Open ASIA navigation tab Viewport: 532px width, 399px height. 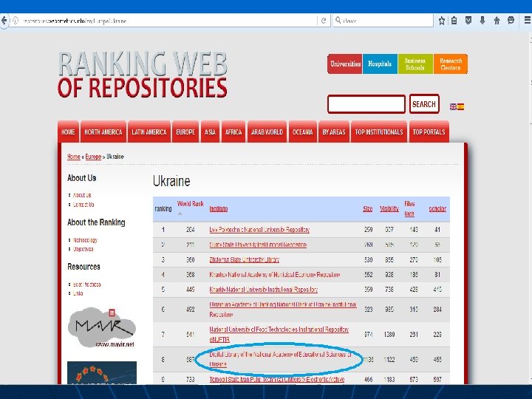(x=210, y=132)
